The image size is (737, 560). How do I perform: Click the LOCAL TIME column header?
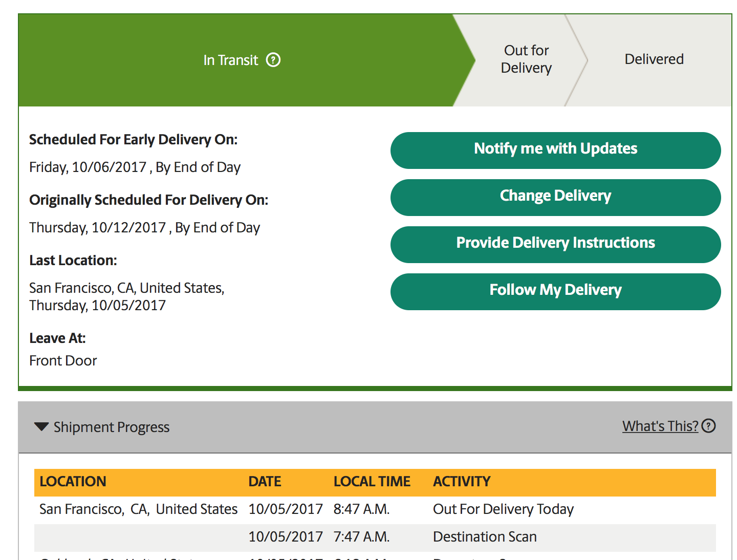pos(372,482)
